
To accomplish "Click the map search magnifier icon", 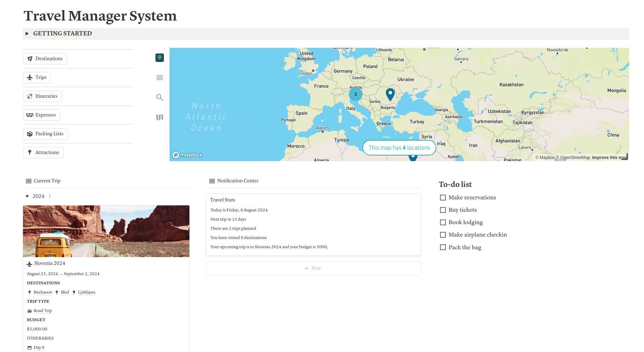I will [x=160, y=97].
